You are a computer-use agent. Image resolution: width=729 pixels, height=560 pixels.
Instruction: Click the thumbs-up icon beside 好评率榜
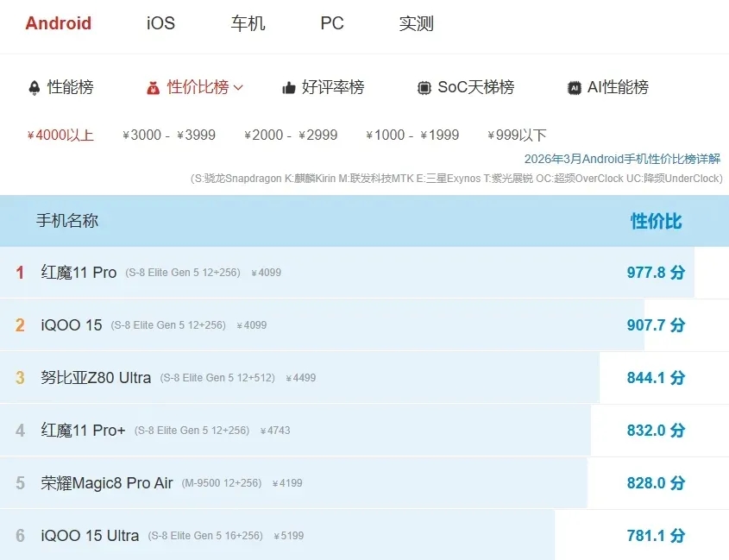(x=289, y=87)
